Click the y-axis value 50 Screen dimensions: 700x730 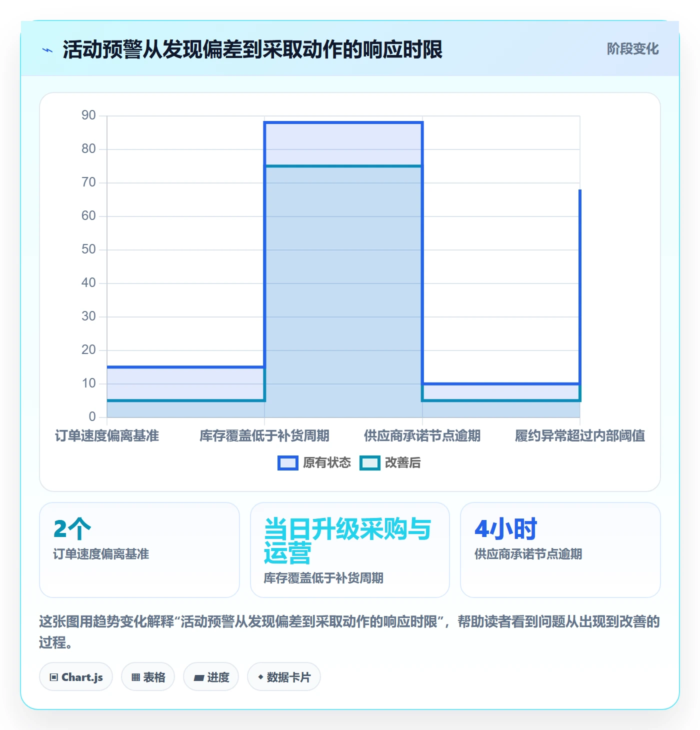click(x=88, y=249)
